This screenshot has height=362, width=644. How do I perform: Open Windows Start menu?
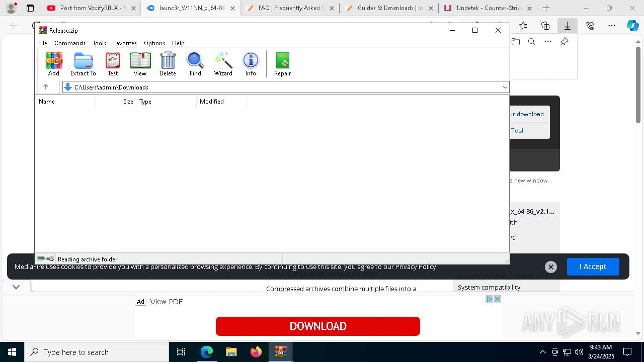12,352
